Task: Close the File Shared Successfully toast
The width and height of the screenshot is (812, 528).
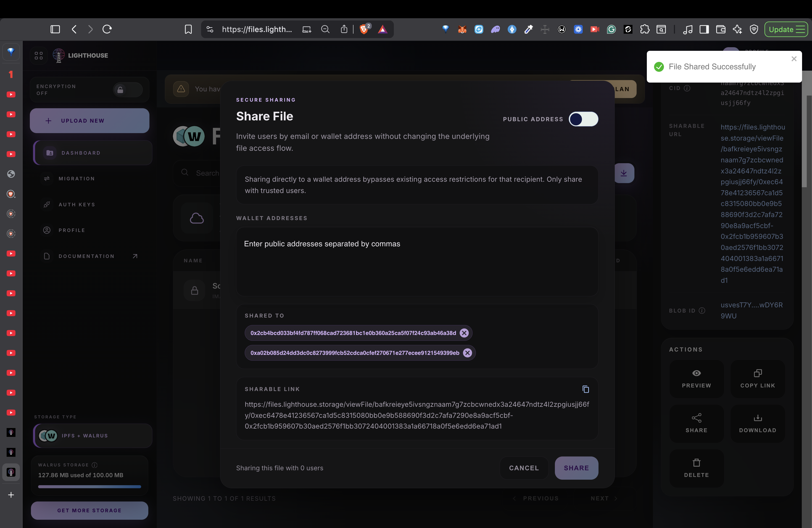Action: click(x=794, y=59)
